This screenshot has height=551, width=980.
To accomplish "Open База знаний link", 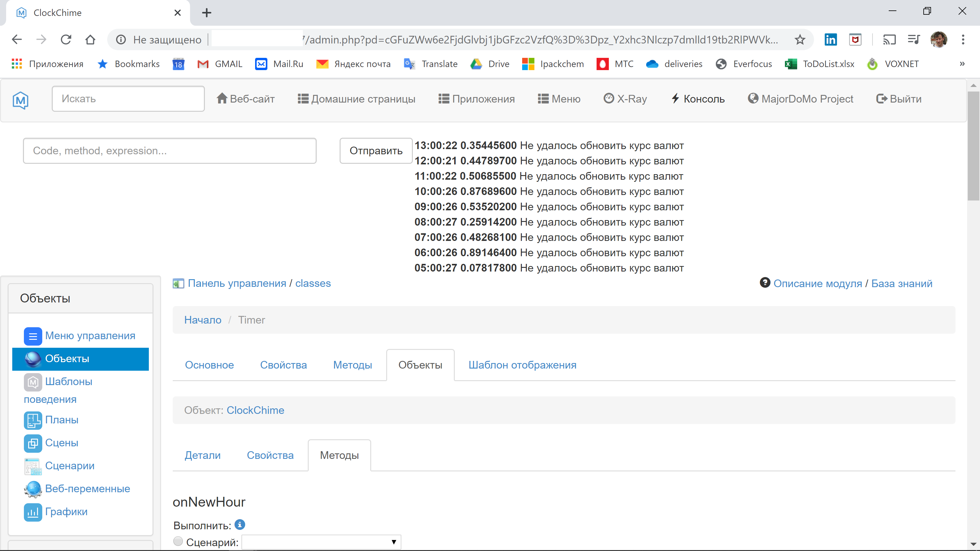I will [902, 283].
